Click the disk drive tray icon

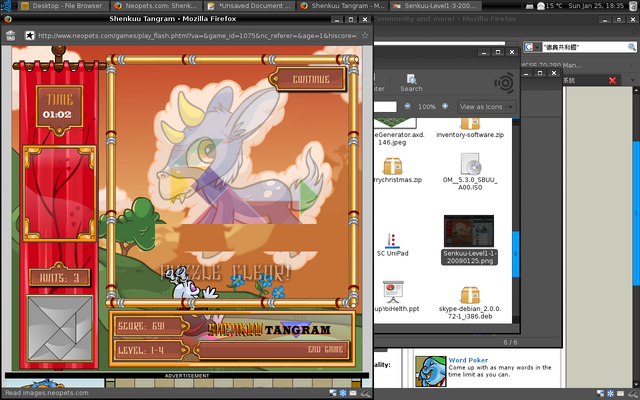click(529, 6)
